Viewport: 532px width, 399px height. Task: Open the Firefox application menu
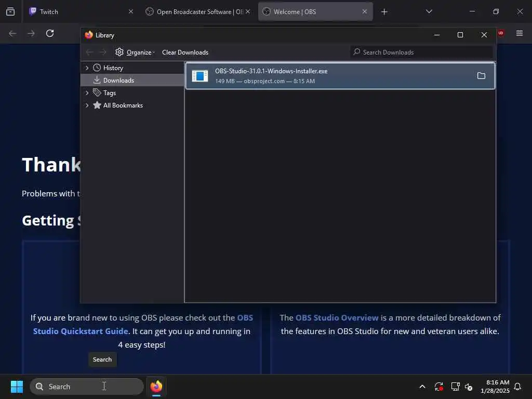(x=520, y=33)
